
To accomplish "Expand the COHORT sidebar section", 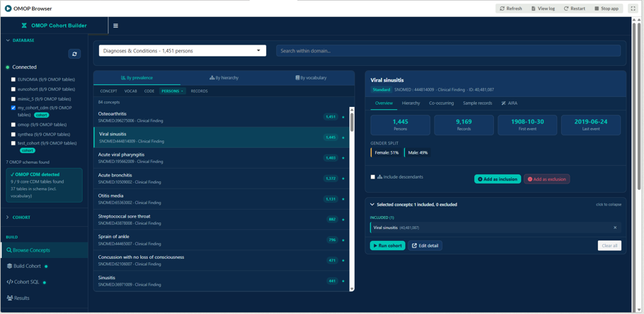I will tap(44, 218).
